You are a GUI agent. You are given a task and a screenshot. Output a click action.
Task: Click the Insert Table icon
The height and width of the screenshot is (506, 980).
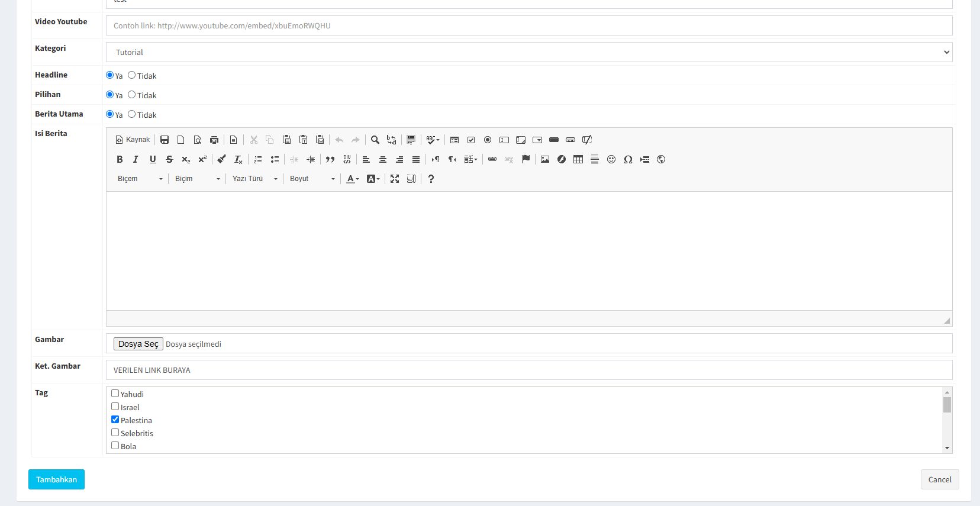click(578, 159)
